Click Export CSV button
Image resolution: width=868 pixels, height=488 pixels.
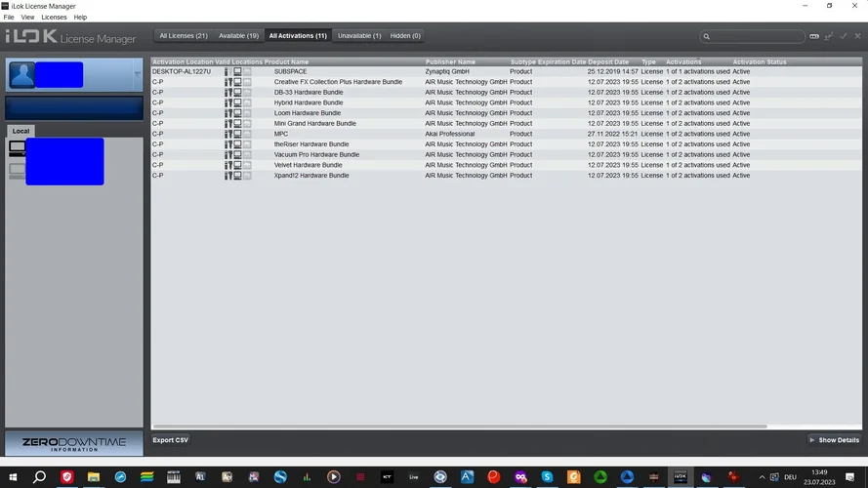pyautogui.click(x=171, y=440)
